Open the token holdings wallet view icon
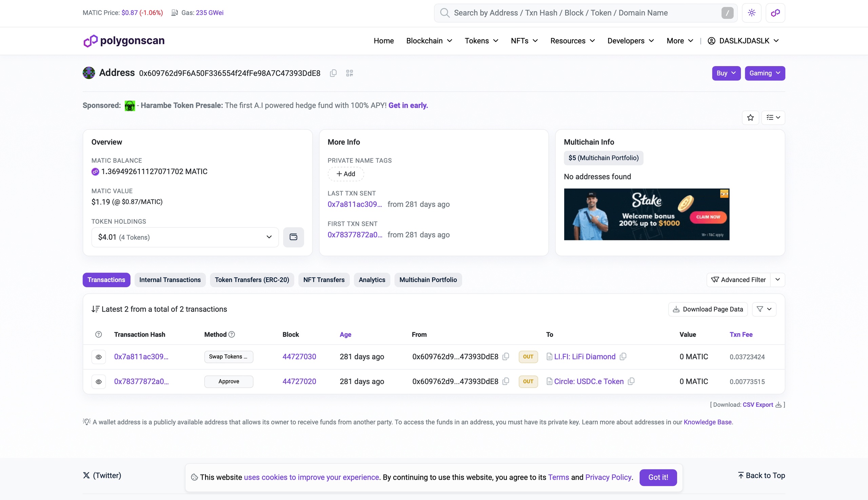 [293, 237]
